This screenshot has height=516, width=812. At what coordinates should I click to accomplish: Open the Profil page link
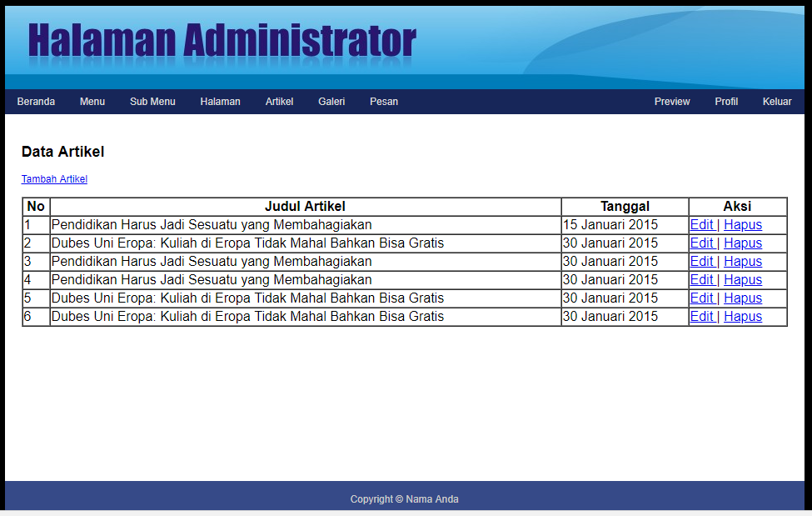[726, 102]
